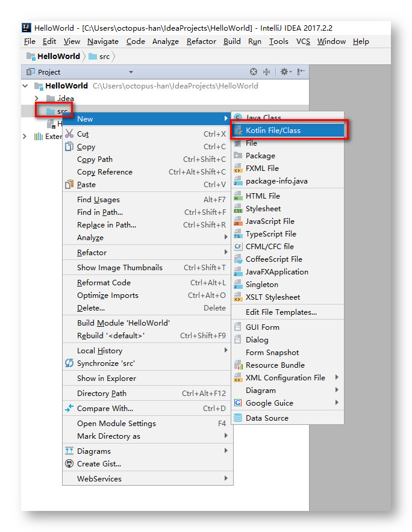Select Show in Explorer
412x532 pixels.
(147, 379)
